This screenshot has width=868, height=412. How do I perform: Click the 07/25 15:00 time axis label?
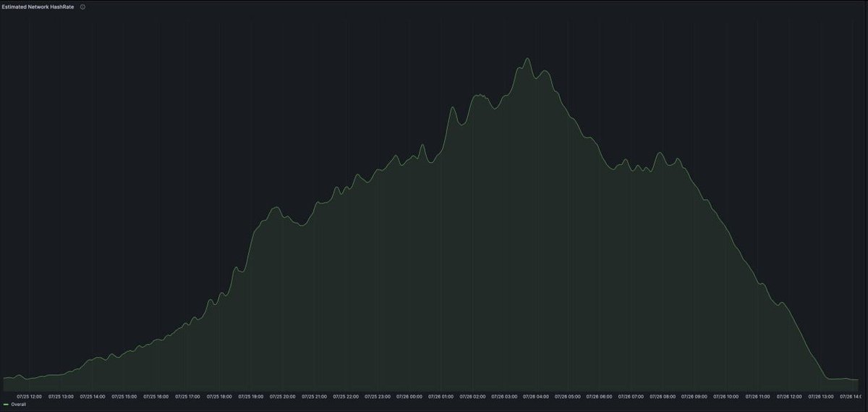coord(124,396)
